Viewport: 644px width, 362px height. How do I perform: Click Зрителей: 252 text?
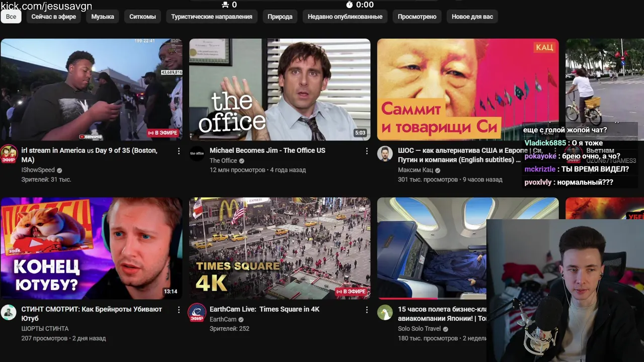click(x=229, y=329)
